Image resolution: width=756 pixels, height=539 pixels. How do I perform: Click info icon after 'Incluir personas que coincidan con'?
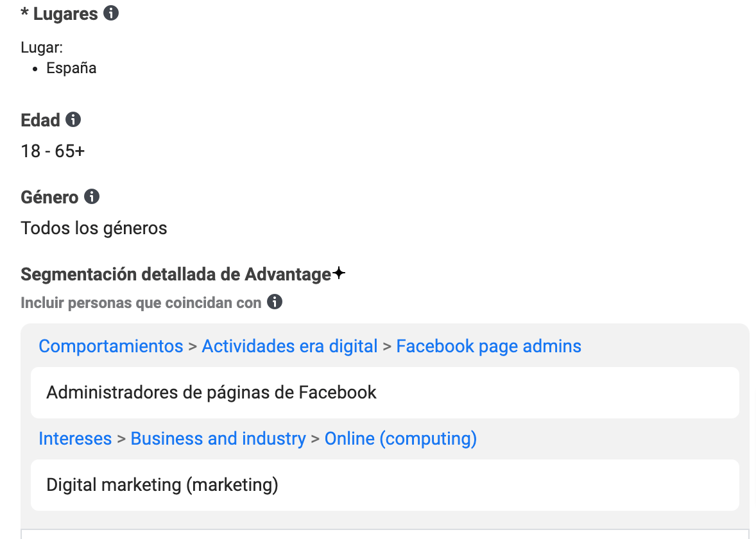(275, 302)
